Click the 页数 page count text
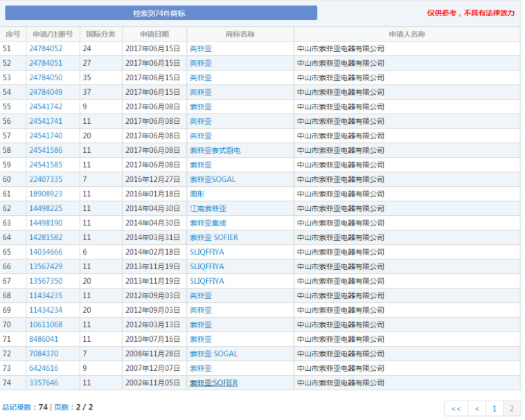Image resolution: width=525 pixels, height=420 pixels. point(73,408)
